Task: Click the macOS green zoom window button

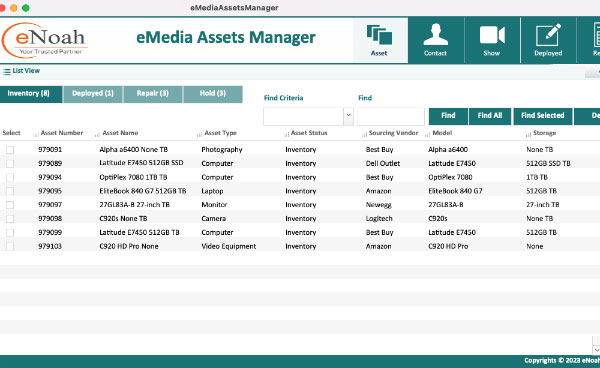Action: (26, 8)
